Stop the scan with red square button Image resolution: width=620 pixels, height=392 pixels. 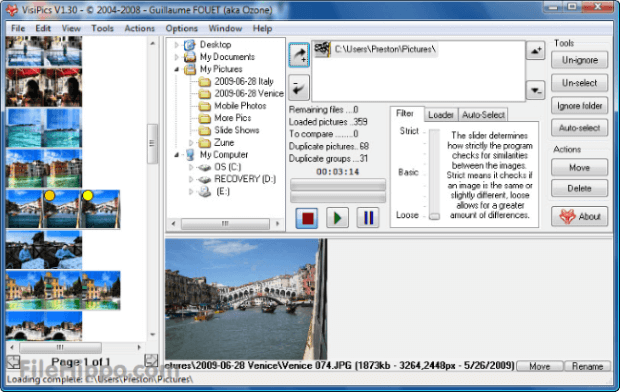pyautogui.click(x=307, y=218)
